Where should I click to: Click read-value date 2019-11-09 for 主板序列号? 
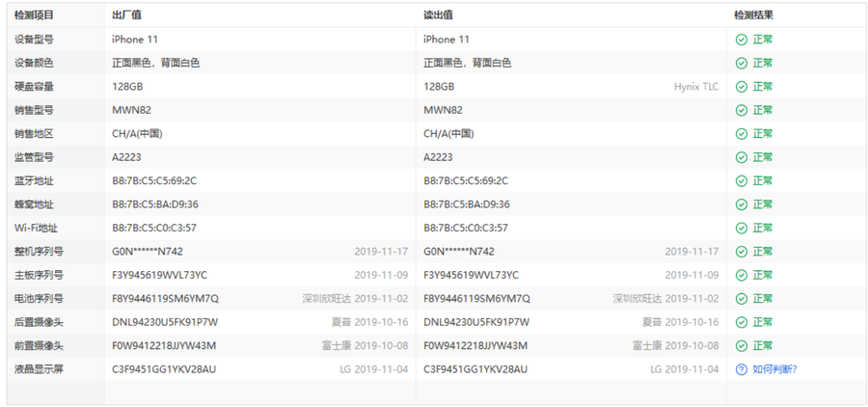(692, 275)
